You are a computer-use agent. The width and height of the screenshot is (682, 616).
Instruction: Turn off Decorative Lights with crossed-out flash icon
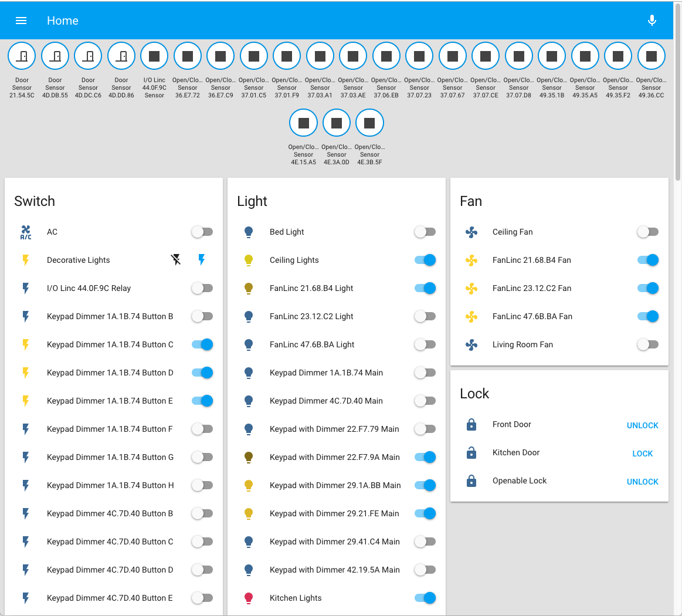(176, 260)
